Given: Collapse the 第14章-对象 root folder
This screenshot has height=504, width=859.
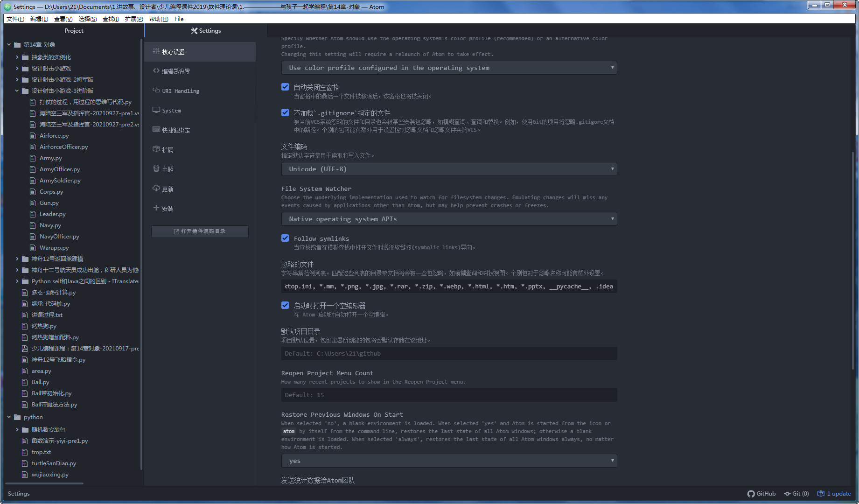Looking at the screenshot, I should pyautogui.click(x=9, y=45).
